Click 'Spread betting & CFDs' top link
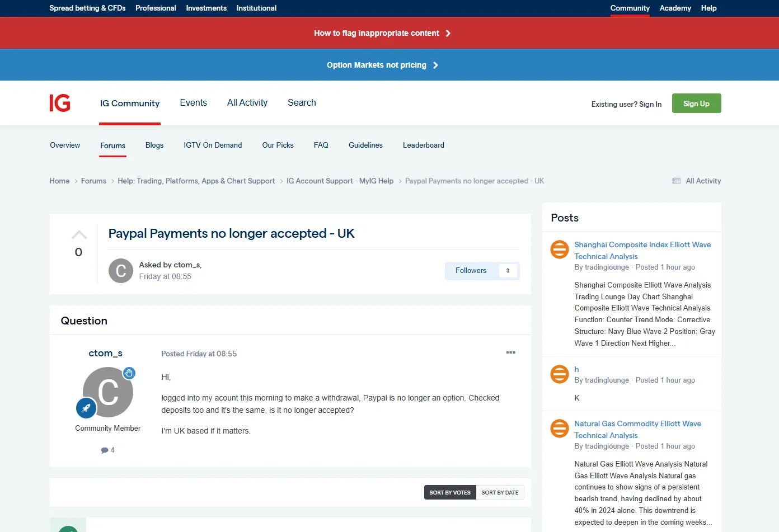 [x=87, y=8]
